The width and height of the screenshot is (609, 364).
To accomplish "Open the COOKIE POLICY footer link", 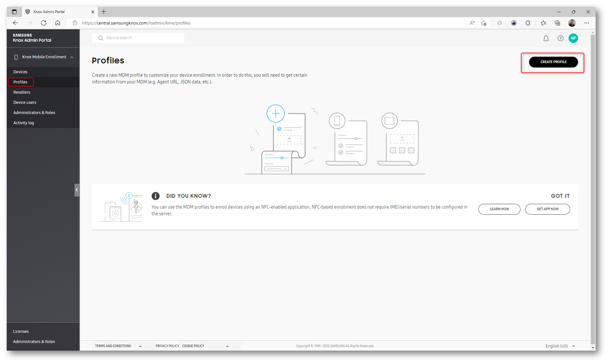I will coord(193,346).
